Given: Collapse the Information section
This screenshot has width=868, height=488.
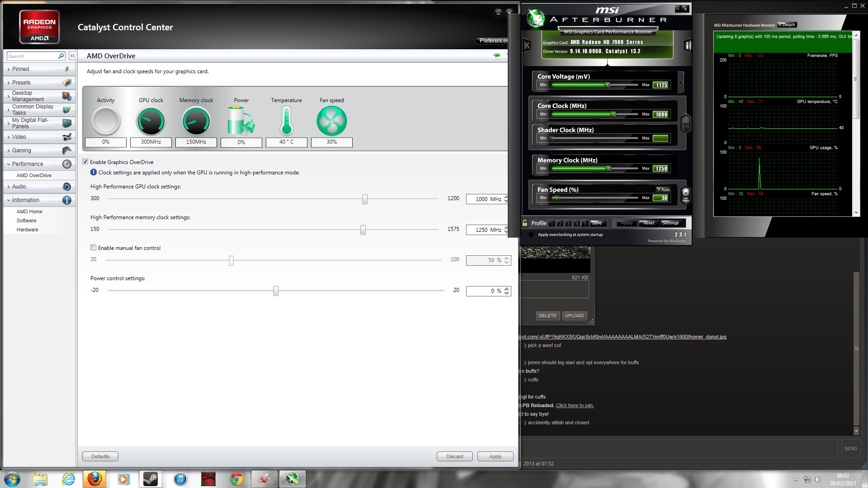Looking at the screenshot, I should click(39, 200).
